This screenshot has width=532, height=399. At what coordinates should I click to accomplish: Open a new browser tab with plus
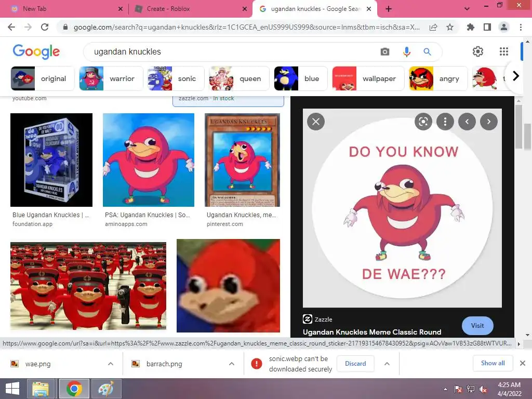[389, 9]
